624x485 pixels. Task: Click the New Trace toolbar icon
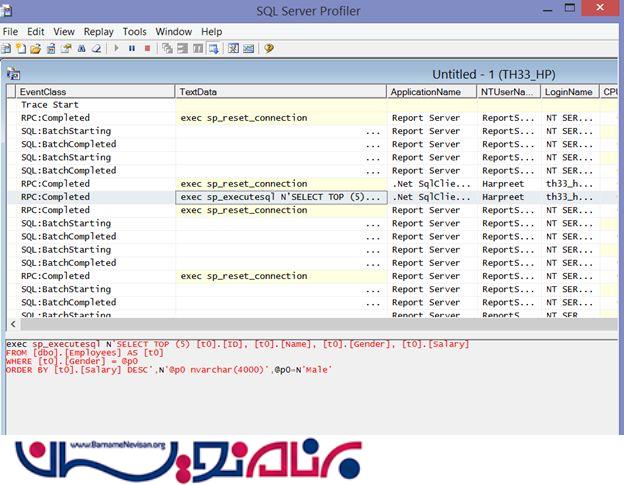click(x=7, y=48)
